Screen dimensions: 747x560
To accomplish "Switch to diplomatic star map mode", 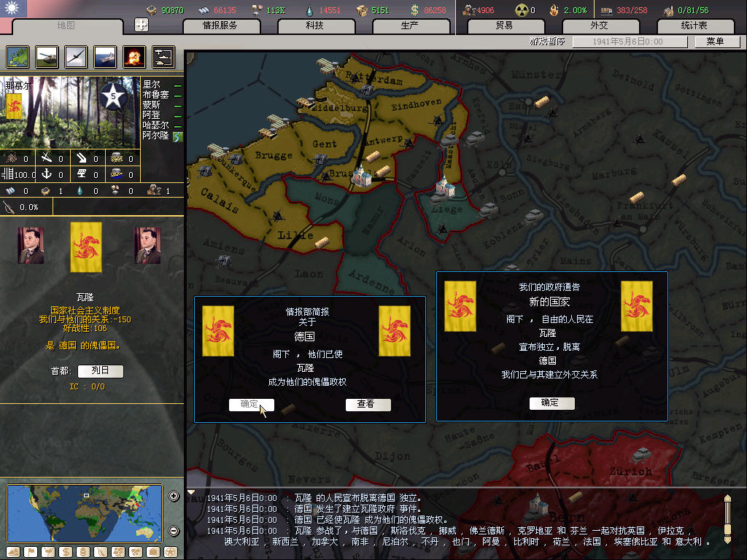I will (170, 552).
